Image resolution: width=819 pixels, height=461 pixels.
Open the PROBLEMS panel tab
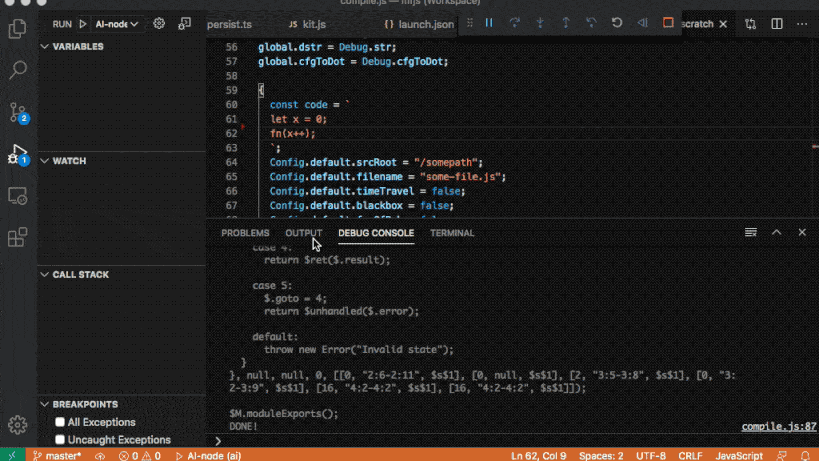click(x=245, y=233)
